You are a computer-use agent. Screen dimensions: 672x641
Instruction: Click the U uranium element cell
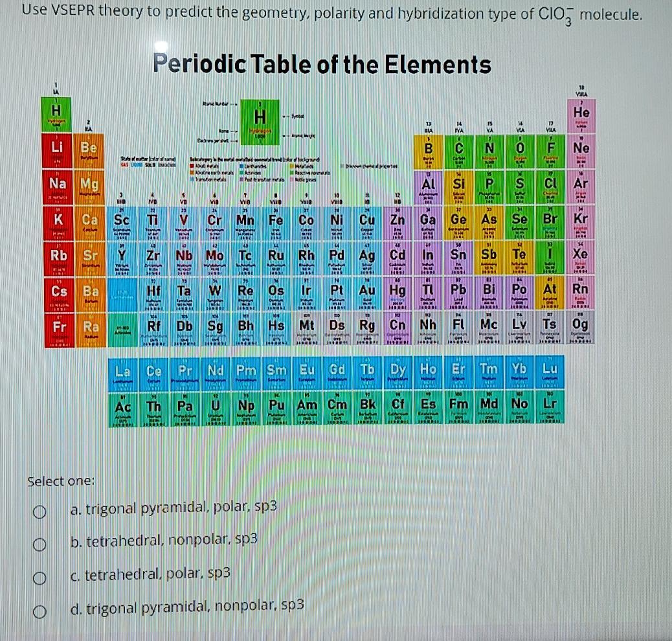point(215,409)
